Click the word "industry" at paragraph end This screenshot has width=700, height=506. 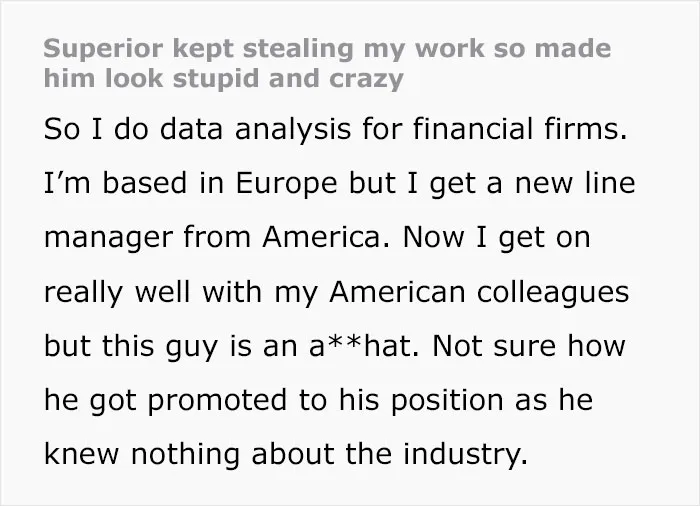click(x=466, y=454)
